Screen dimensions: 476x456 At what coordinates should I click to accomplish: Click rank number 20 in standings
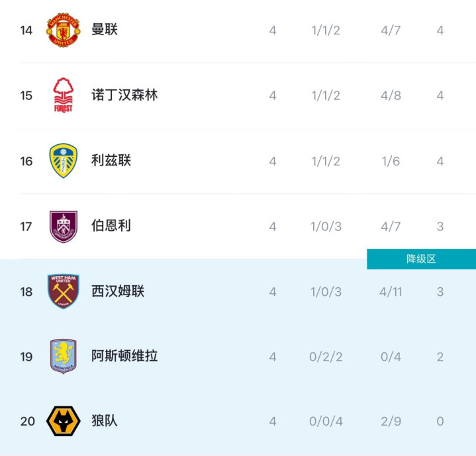(x=27, y=422)
